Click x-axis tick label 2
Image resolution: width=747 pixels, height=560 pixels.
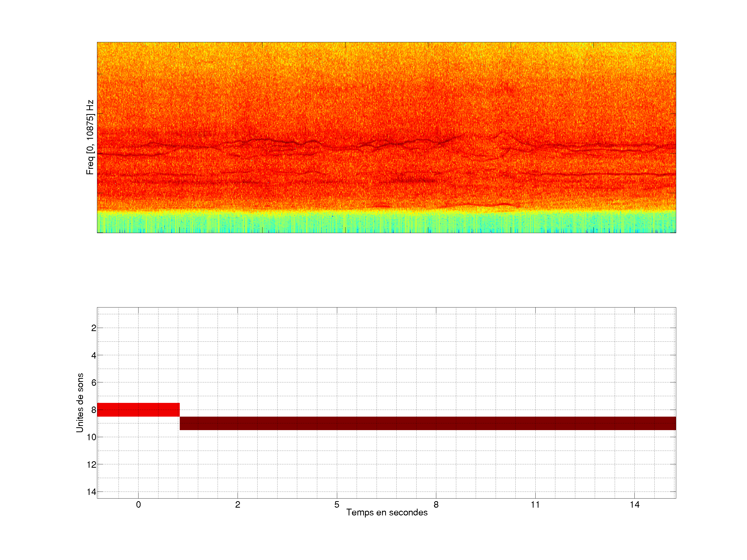point(238,505)
